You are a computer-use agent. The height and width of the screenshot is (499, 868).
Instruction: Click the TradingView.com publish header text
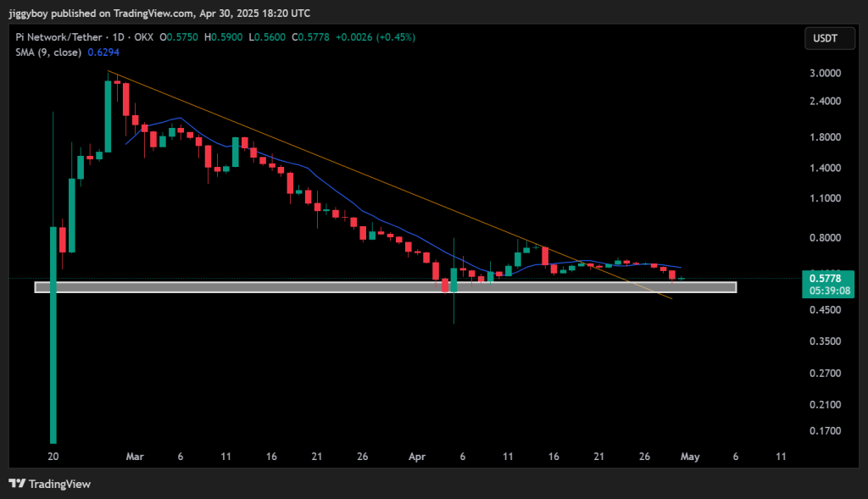click(x=154, y=14)
